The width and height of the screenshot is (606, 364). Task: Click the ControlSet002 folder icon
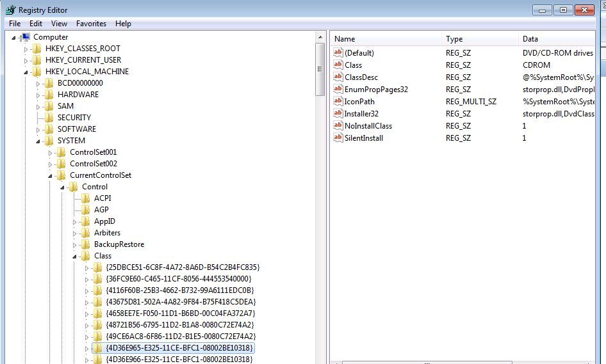[61, 164]
